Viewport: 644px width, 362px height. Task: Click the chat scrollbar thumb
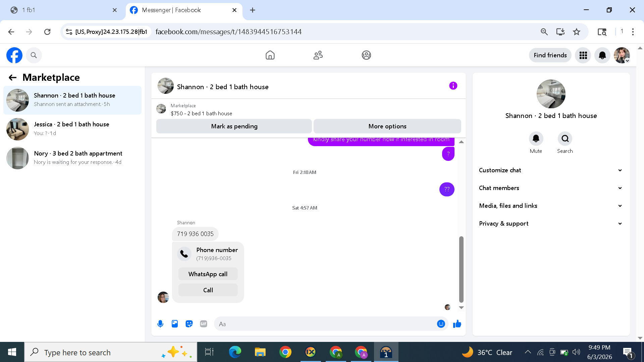click(x=461, y=269)
